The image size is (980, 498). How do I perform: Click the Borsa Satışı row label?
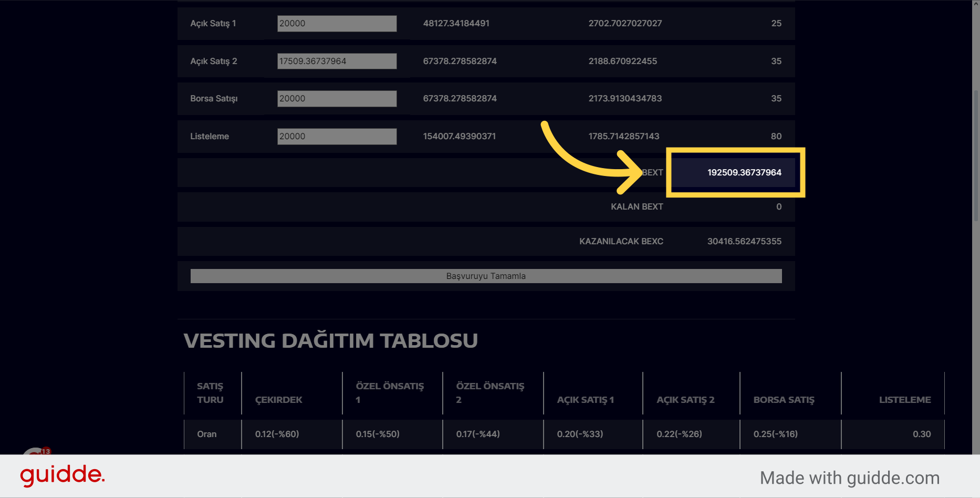[214, 99]
